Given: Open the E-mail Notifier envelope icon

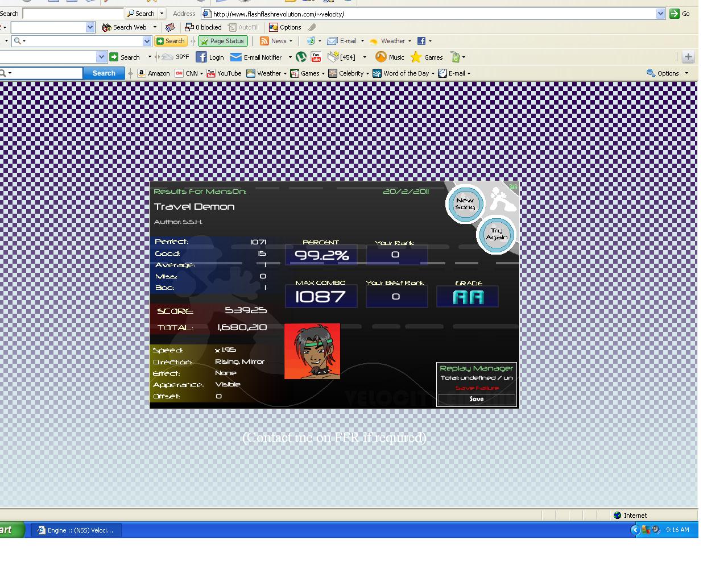Looking at the screenshot, I should [236, 57].
